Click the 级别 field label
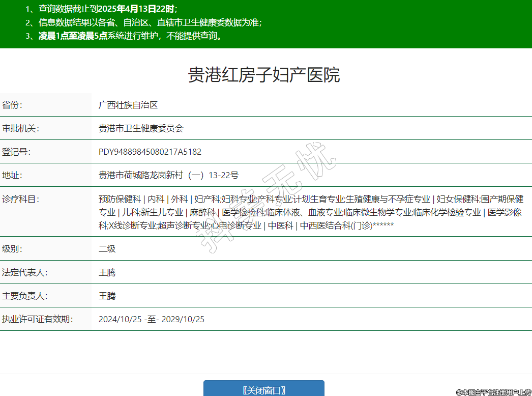 pos(13,249)
